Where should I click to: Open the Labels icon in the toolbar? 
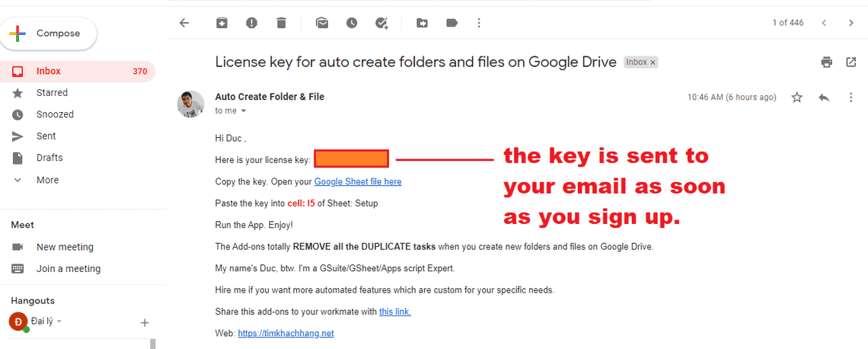(x=452, y=23)
